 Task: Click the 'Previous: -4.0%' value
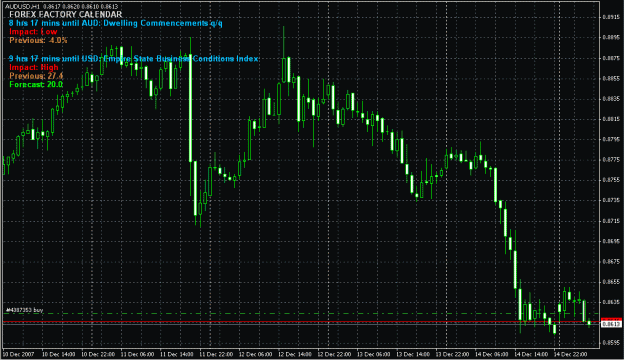[38, 40]
